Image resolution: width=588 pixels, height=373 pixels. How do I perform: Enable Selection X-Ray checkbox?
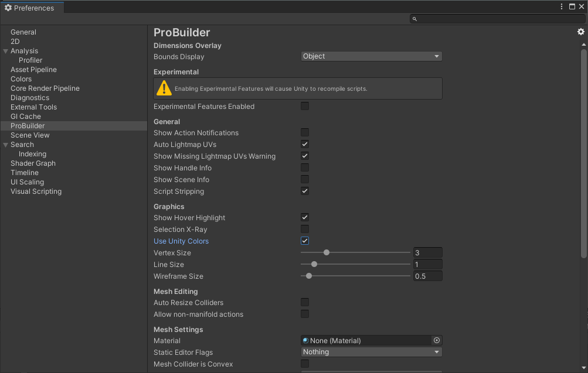305,229
